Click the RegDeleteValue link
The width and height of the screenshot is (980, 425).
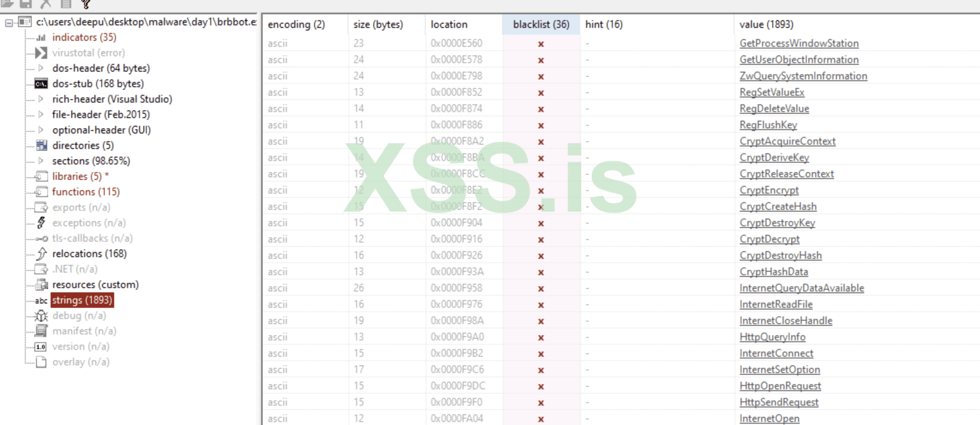pos(774,109)
